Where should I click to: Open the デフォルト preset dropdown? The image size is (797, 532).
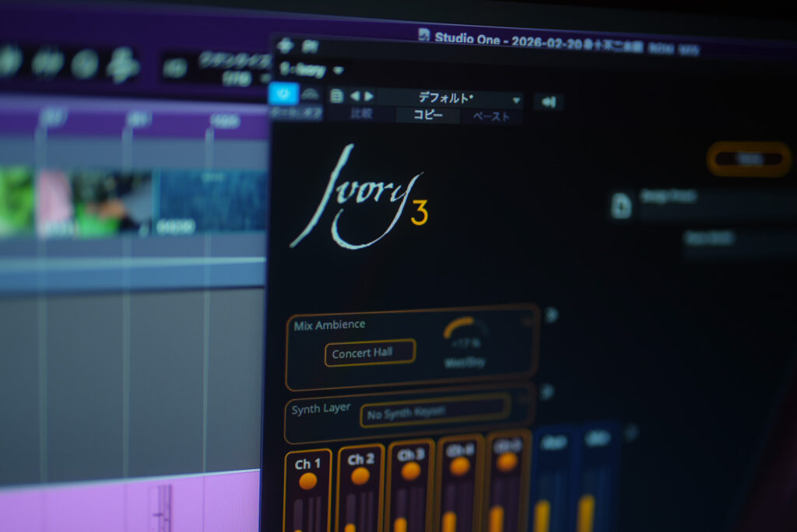pyautogui.click(x=515, y=100)
